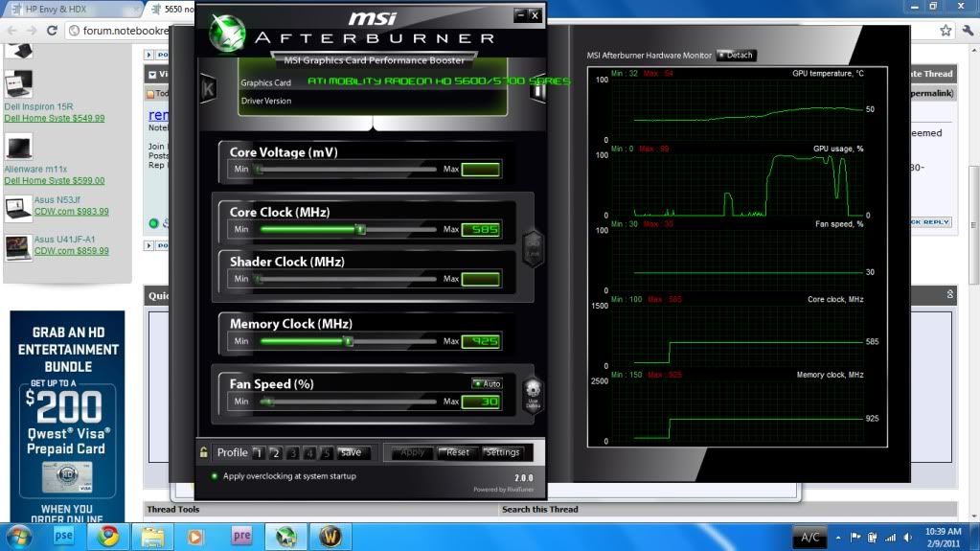Click the Qwest Visa Prepaid Card ad
Screen dimensions: 980x551
click(x=67, y=416)
